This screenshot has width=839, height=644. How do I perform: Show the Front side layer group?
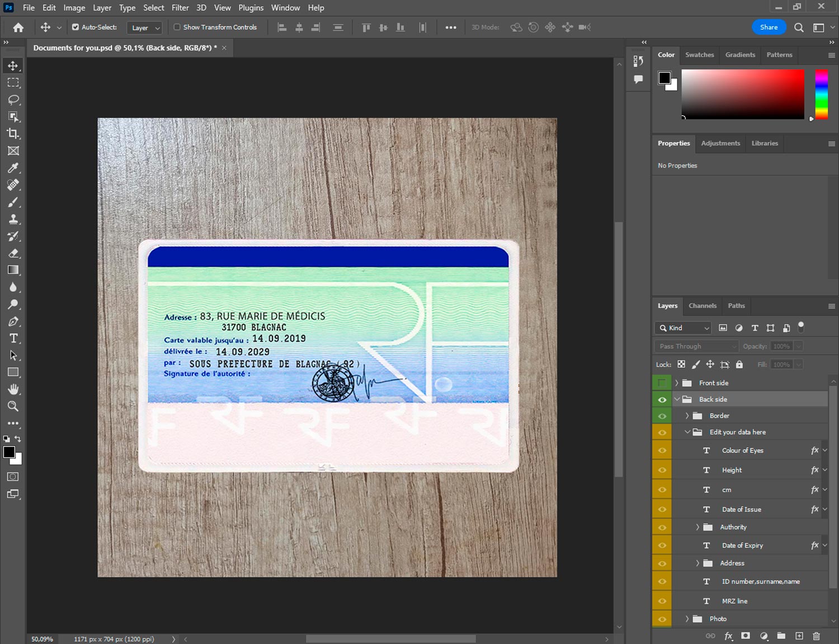pyautogui.click(x=662, y=383)
